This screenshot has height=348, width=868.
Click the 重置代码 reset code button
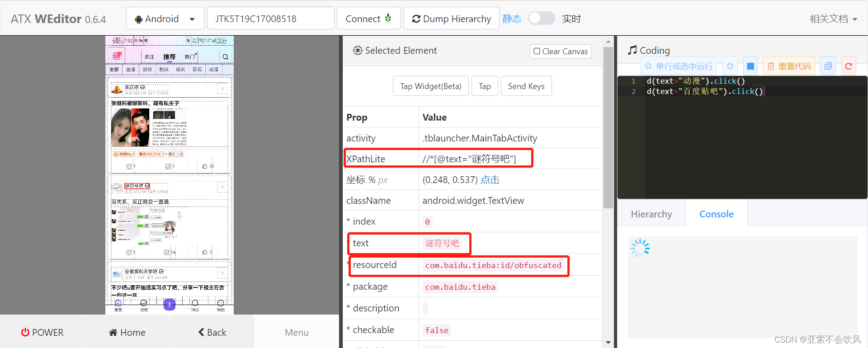(x=789, y=66)
